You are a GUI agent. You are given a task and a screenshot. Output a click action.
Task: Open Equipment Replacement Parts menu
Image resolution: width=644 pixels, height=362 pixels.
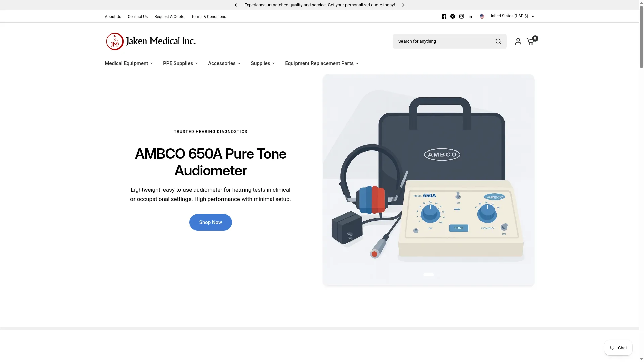click(x=322, y=63)
